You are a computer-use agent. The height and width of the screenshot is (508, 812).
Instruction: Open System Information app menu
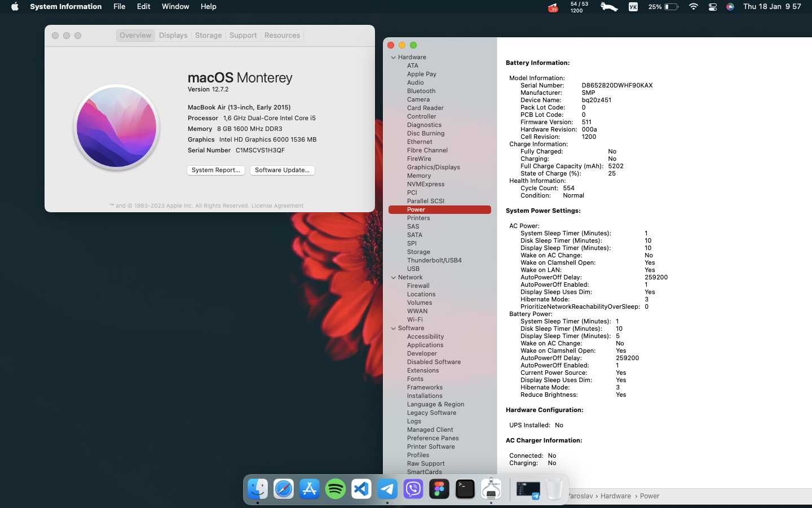tap(65, 7)
